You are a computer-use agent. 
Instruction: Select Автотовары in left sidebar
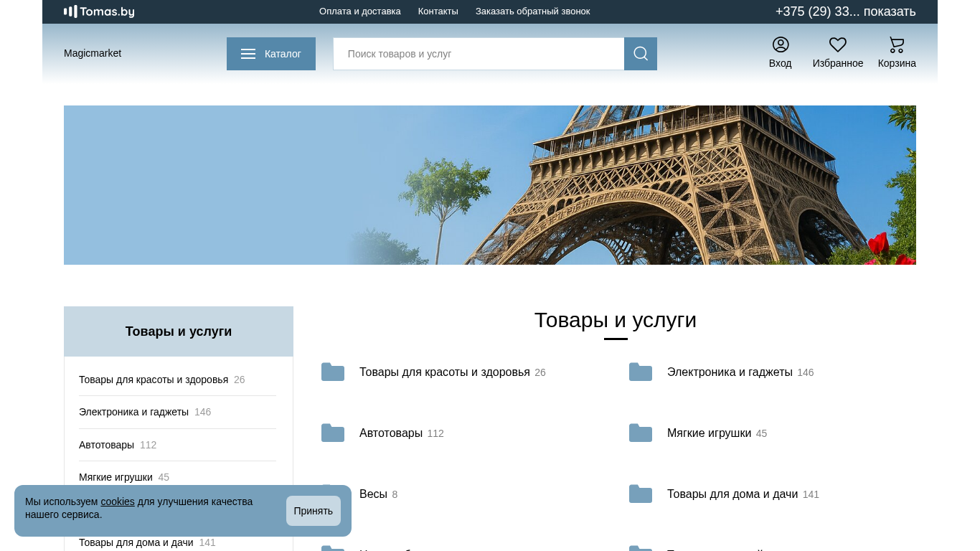pos(106,445)
